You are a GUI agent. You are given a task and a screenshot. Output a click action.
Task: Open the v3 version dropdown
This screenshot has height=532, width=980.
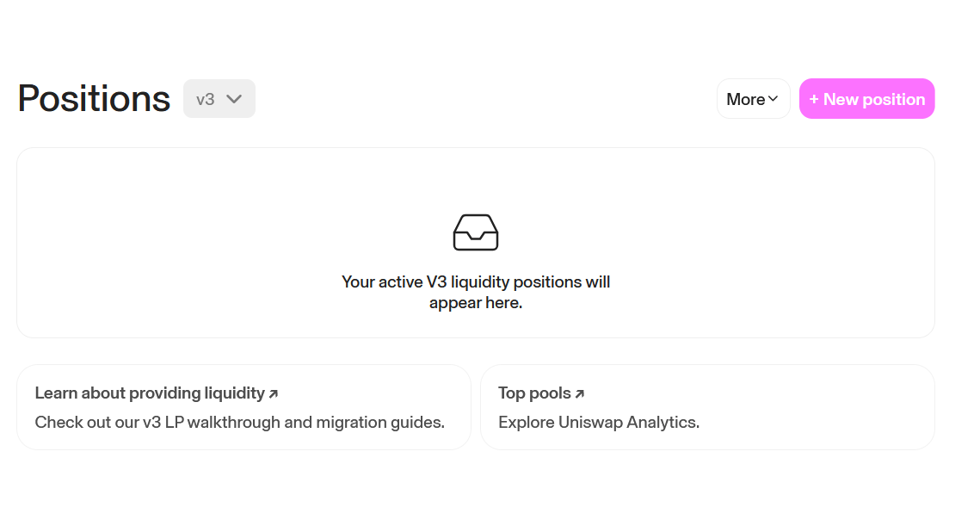[219, 99]
